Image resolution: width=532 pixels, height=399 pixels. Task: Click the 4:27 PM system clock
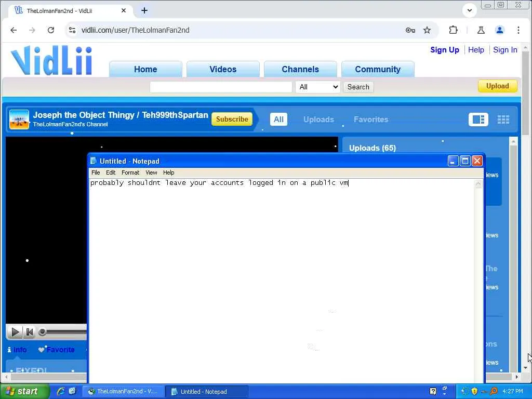[x=513, y=391]
